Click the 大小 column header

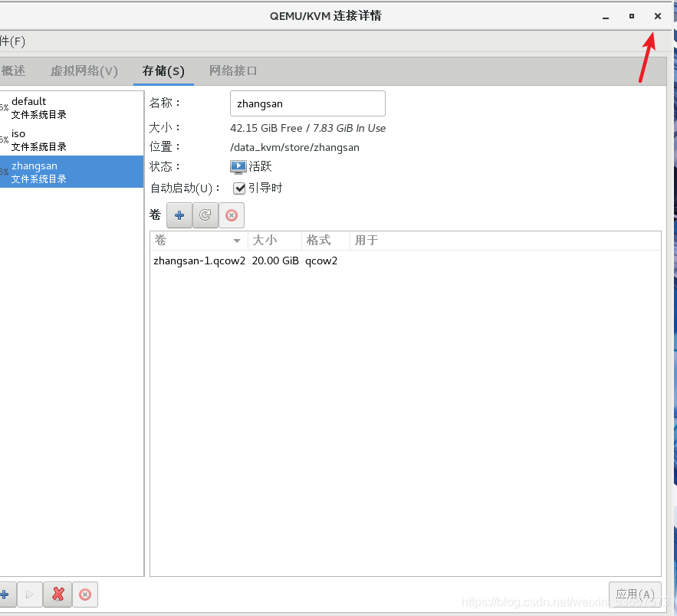(274, 241)
